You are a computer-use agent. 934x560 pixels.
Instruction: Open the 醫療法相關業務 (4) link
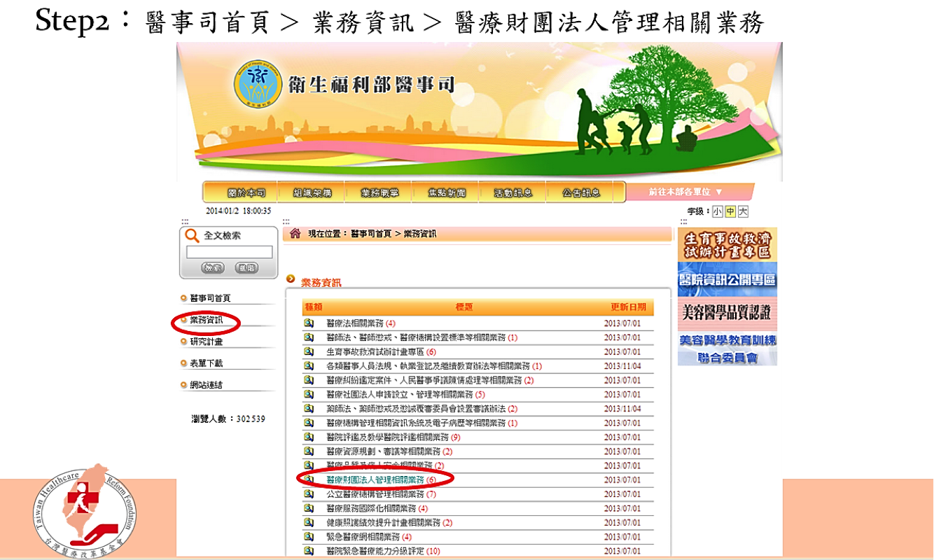pyautogui.click(x=361, y=323)
